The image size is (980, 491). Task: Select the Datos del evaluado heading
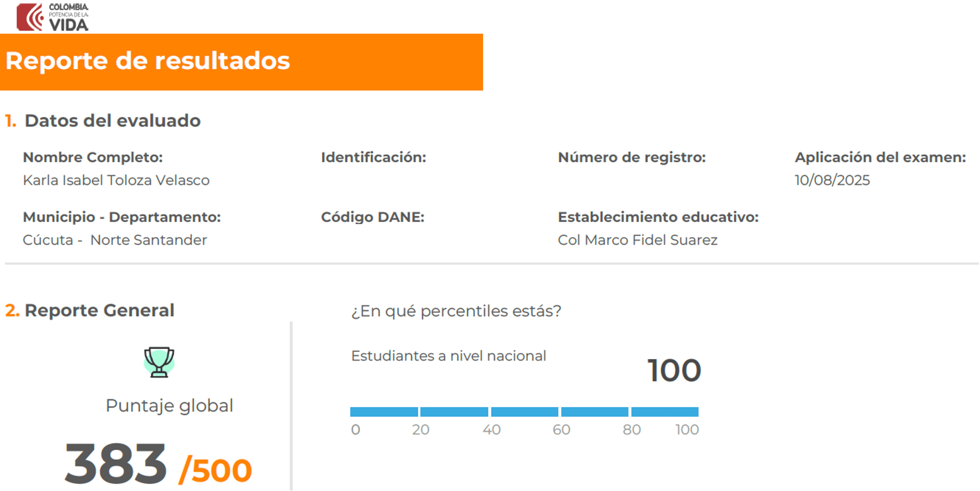click(112, 121)
